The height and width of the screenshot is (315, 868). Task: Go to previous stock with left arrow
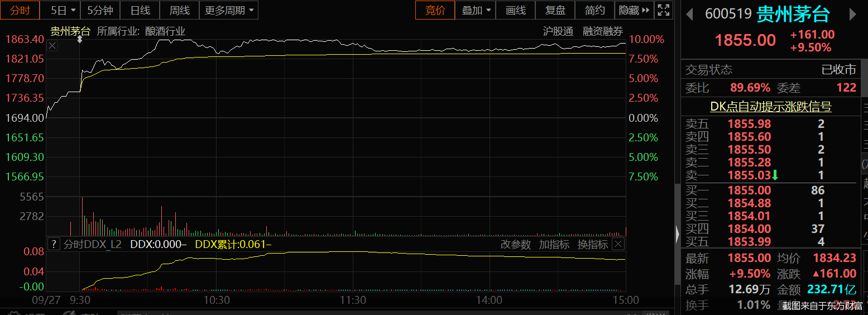(690, 15)
